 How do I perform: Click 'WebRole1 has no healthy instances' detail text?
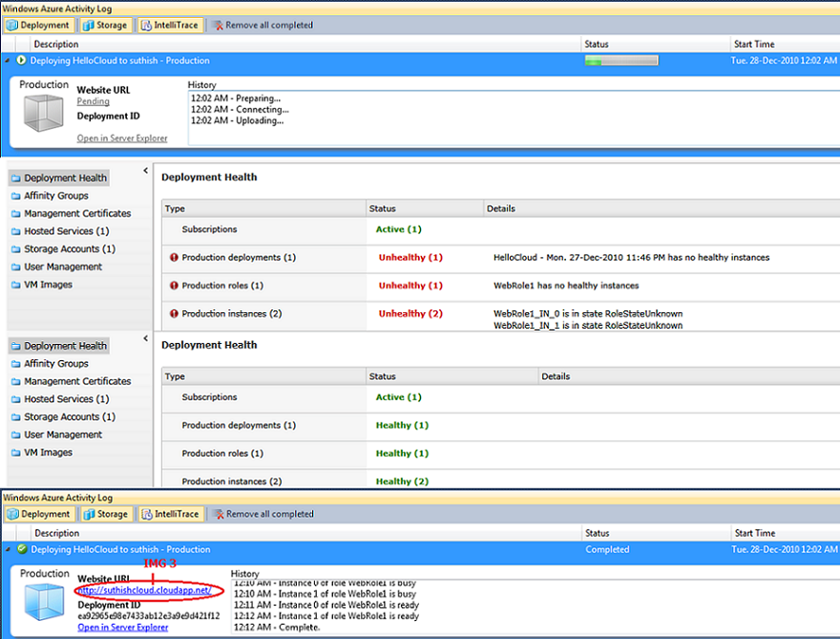click(566, 286)
